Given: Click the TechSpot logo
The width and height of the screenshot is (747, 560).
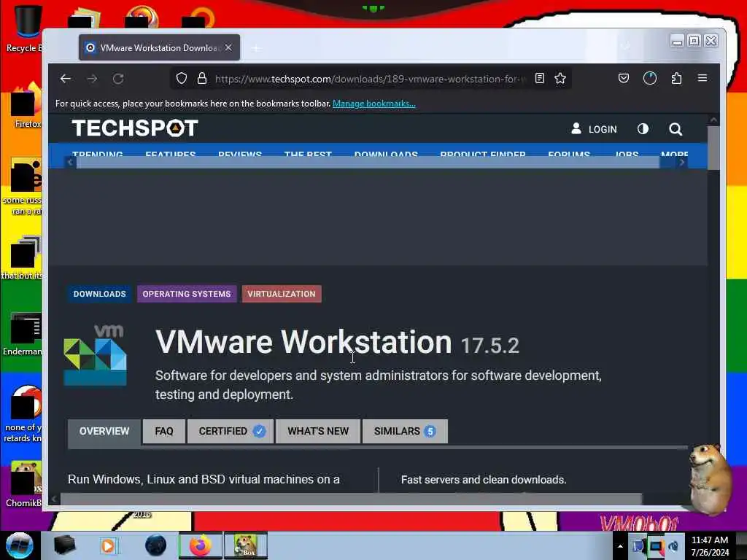Looking at the screenshot, I should tap(135, 128).
